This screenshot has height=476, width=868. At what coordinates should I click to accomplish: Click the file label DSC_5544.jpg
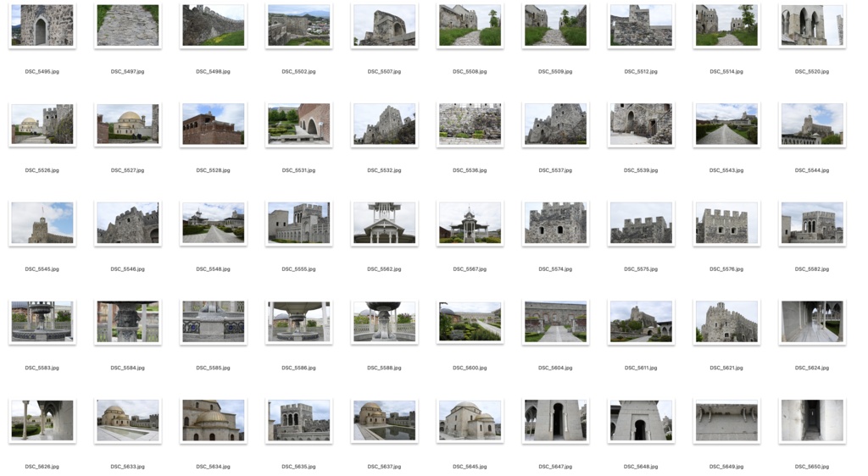[812, 170]
